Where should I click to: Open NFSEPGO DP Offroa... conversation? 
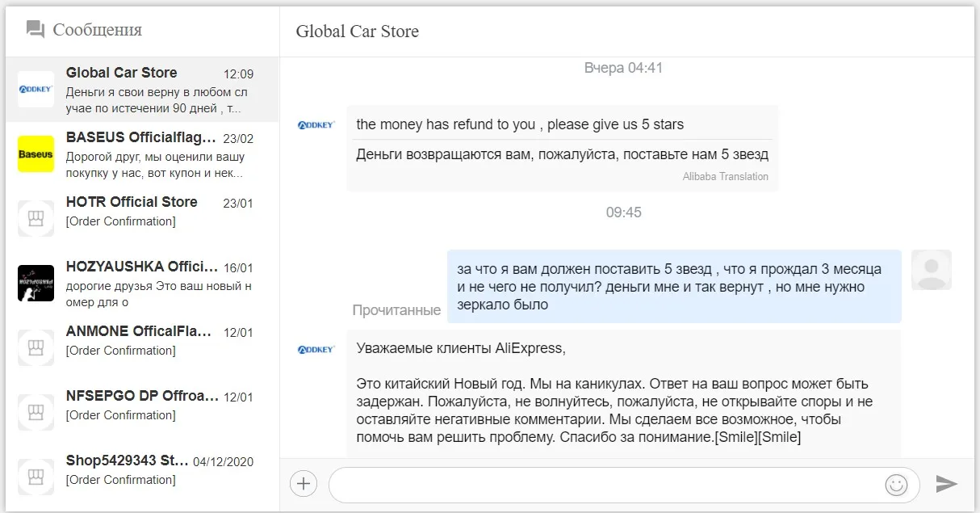coord(142,413)
